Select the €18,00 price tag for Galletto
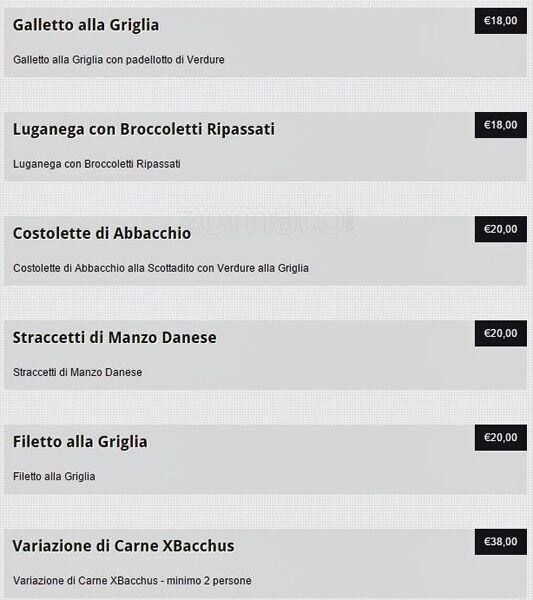Image resolution: width=533 pixels, height=600 pixels. (x=500, y=21)
